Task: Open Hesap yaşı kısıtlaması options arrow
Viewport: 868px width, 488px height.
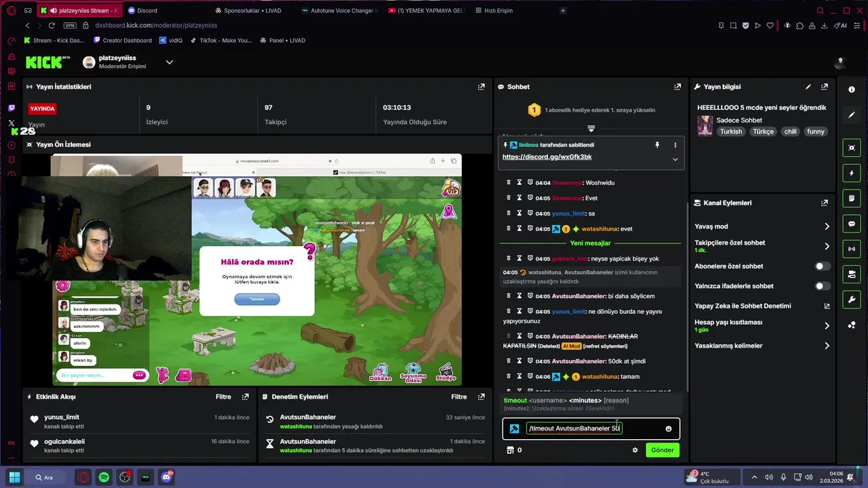Action: (827, 326)
